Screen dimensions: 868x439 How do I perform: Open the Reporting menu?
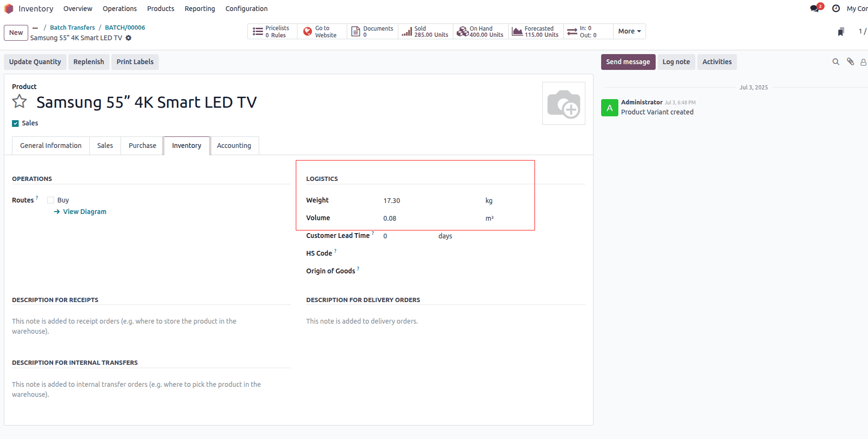tap(200, 9)
